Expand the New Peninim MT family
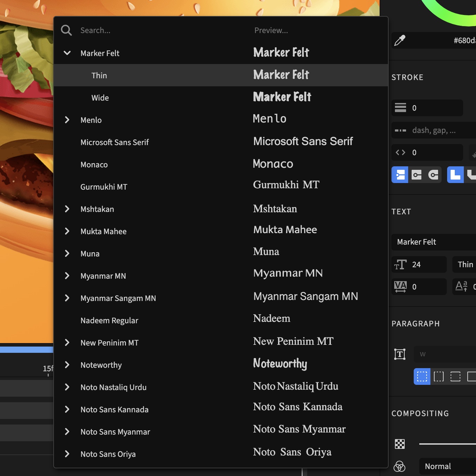Image resolution: width=476 pixels, height=476 pixels. click(x=67, y=343)
